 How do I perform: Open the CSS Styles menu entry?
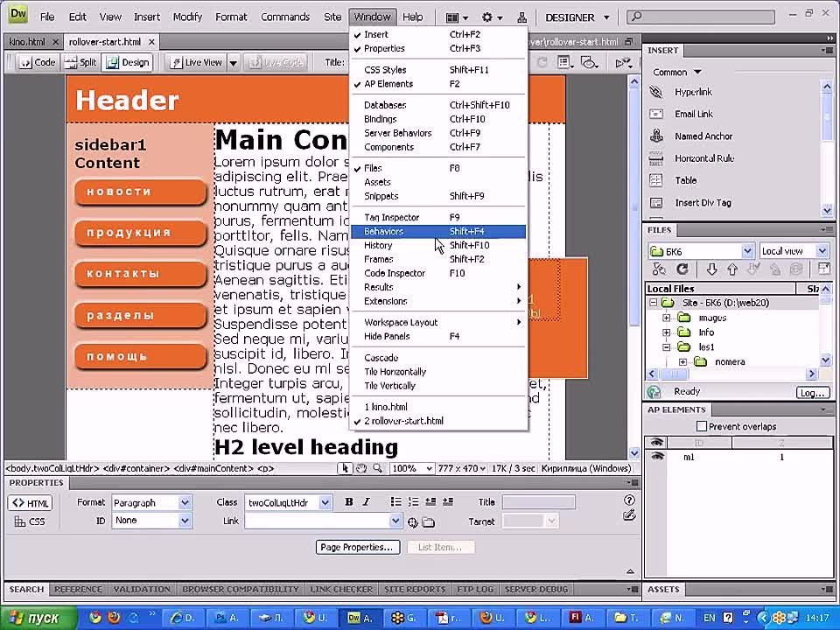tap(385, 70)
